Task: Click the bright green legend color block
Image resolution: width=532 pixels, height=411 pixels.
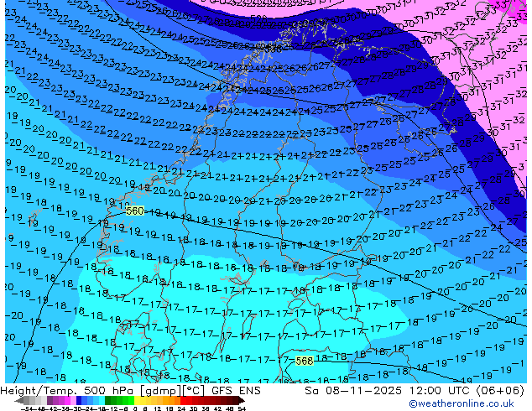Action: point(131,400)
